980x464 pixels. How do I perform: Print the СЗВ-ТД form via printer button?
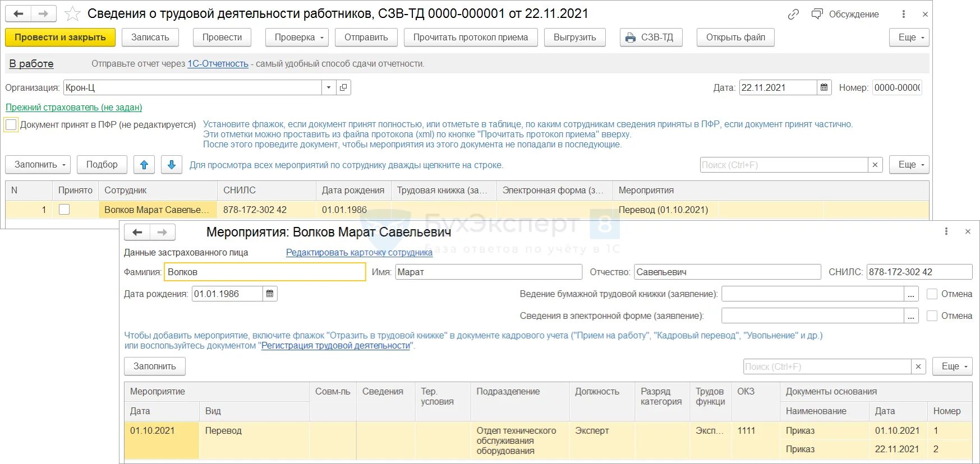coord(651,37)
